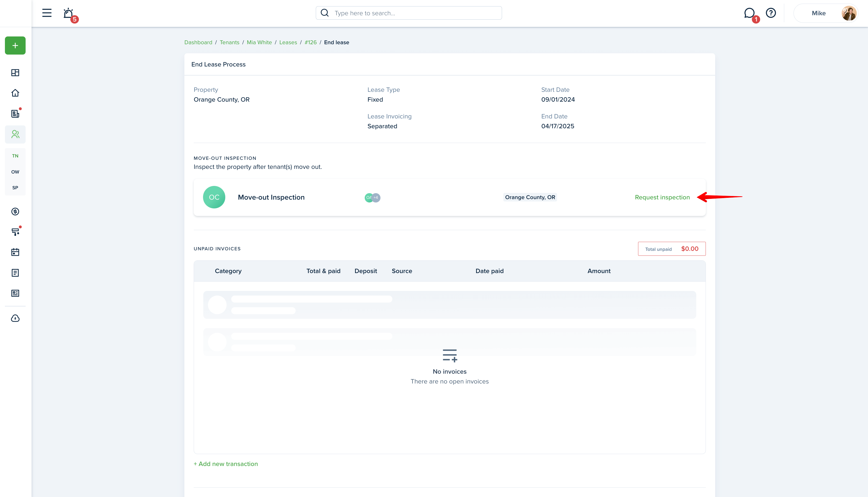
Task: Click the End Lease Process heading
Action: [219, 64]
